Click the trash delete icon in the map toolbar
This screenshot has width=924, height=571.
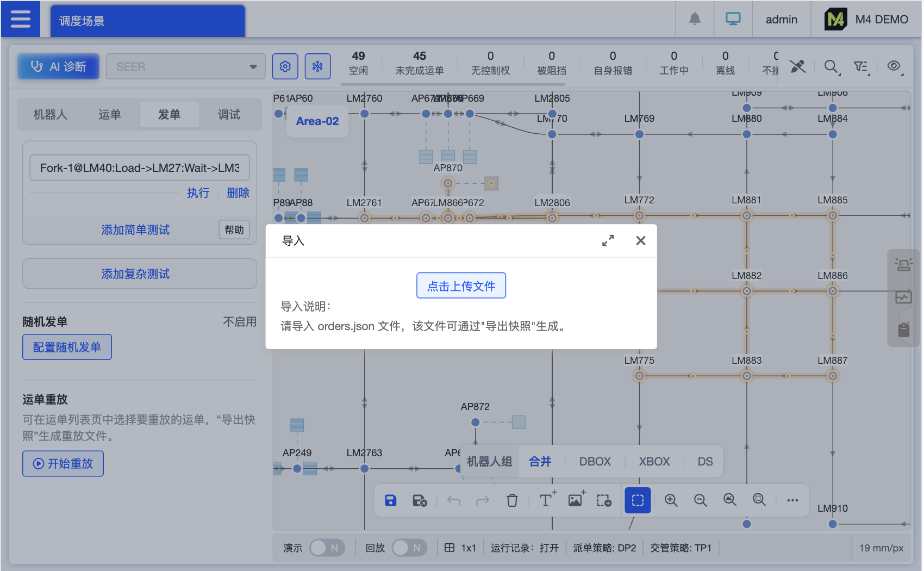point(511,500)
